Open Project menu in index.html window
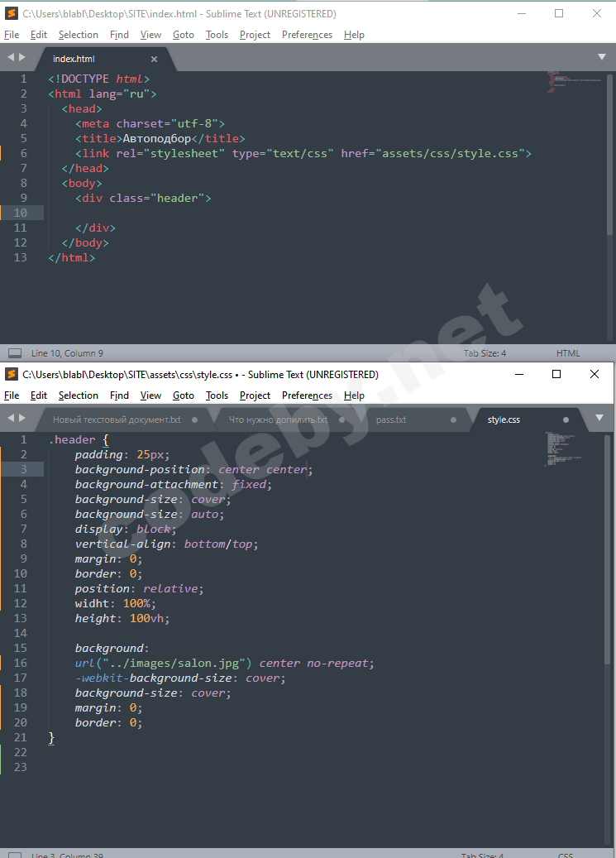The width and height of the screenshot is (616, 858). tap(255, 35)
